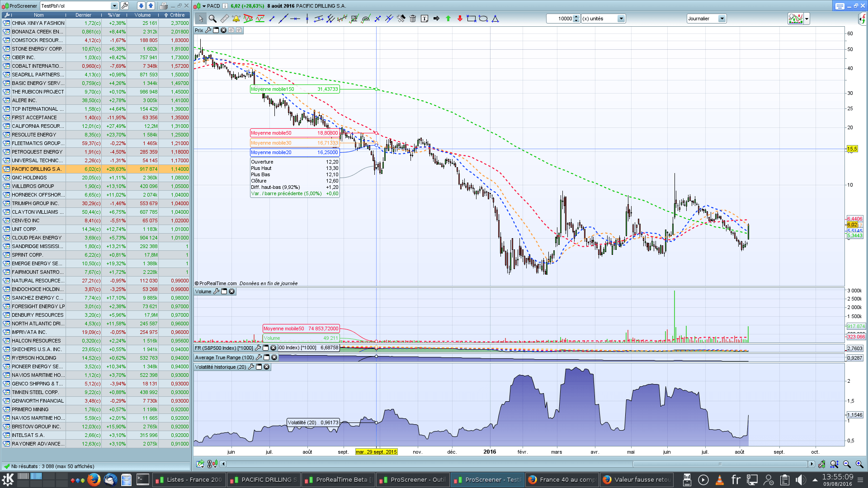Close the Volume indicator panel
The height and width of the screenshot is (488, 868).
pyautogui.click(x=232, y=291)
